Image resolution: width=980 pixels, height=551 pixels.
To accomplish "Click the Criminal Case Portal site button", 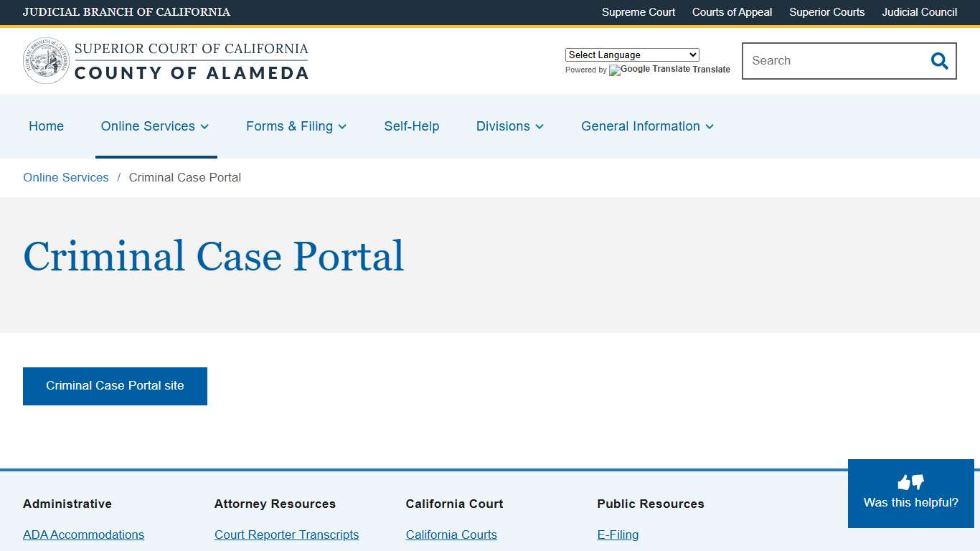I will click(x=115, y=386).
